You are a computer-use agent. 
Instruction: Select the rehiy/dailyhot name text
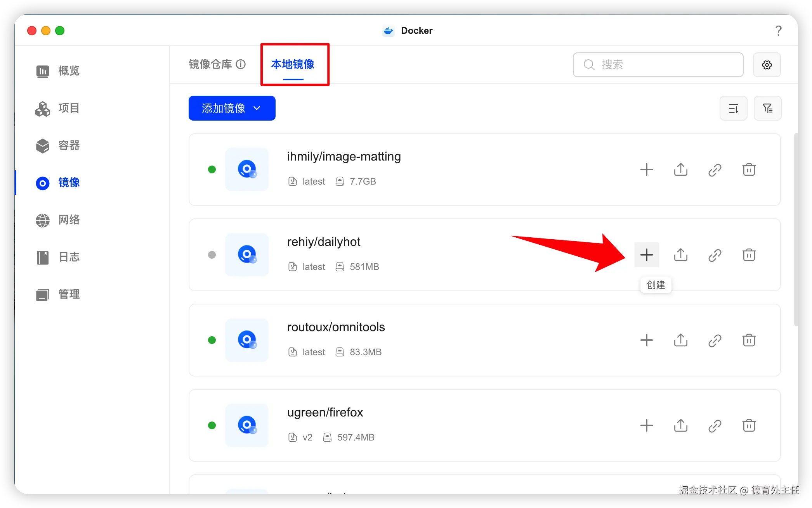tap(324, 242)
